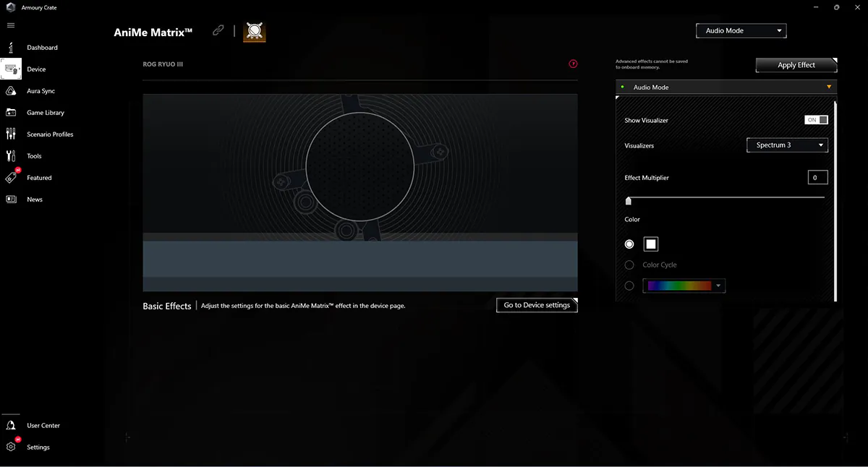Open the Game Library icon
The width and height of the screenshot is (868, 467).
(11, 113)
